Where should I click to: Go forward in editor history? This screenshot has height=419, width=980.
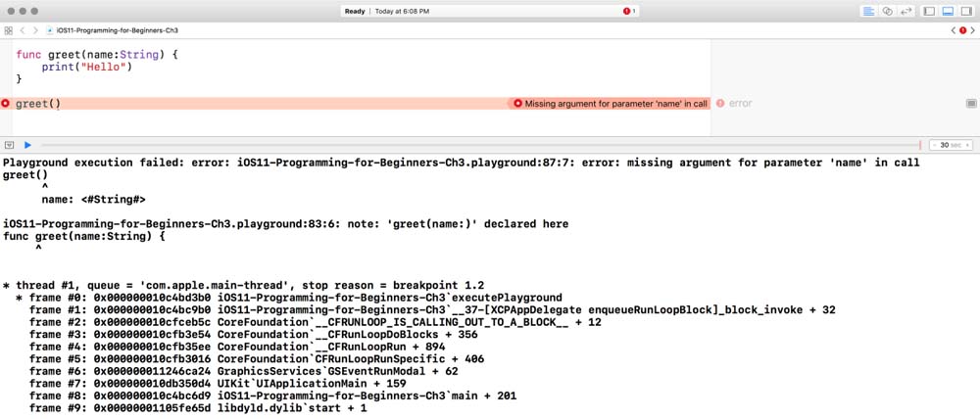click(x=35, y=30)
